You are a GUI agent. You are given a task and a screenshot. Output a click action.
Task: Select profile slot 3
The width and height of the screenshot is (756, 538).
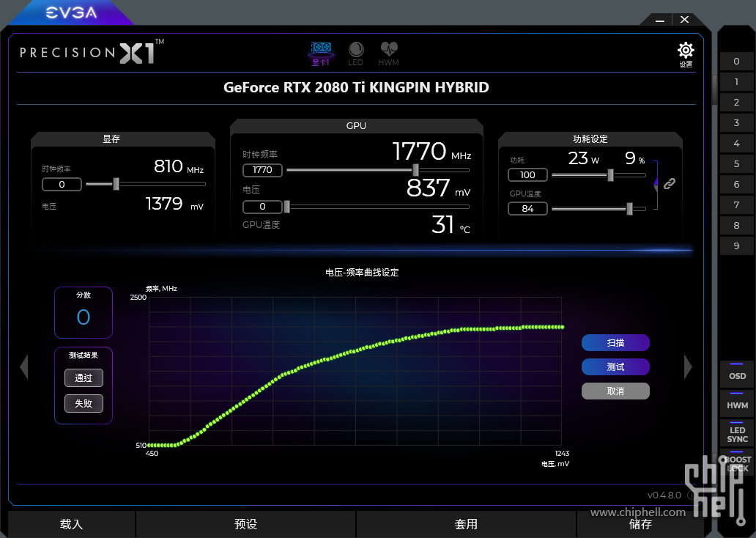[x=736, y=122]
